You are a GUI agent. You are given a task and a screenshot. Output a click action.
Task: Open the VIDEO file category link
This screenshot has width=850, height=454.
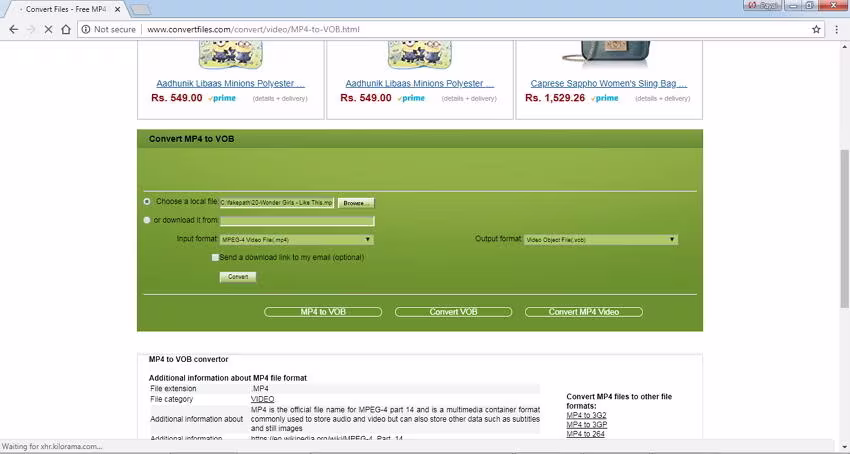pyautogui.click(x=262, y=399)
